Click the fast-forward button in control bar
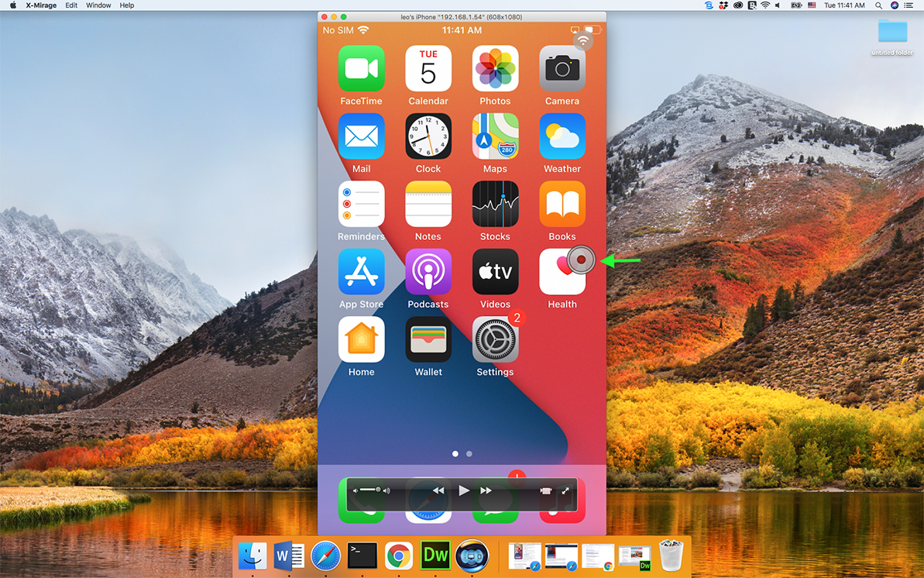The height and width of the screenshot is (578, 924). pyautogui.click(x=486, y=490)
